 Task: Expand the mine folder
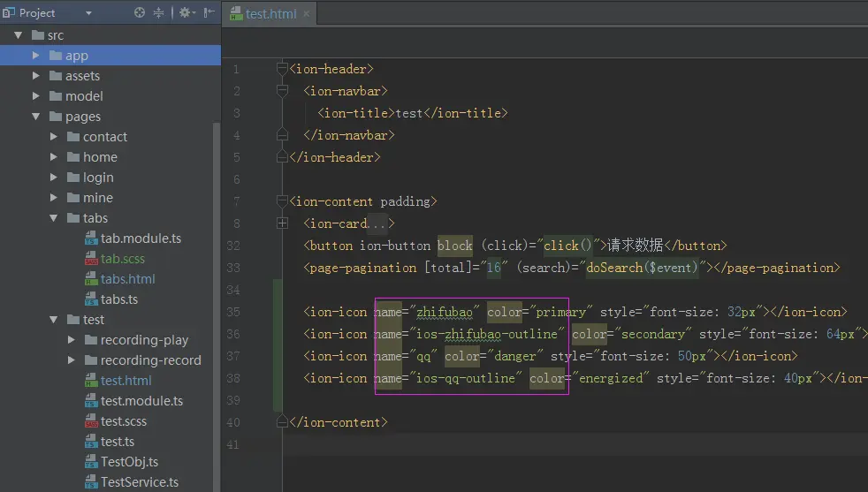(x=54, y=198)
